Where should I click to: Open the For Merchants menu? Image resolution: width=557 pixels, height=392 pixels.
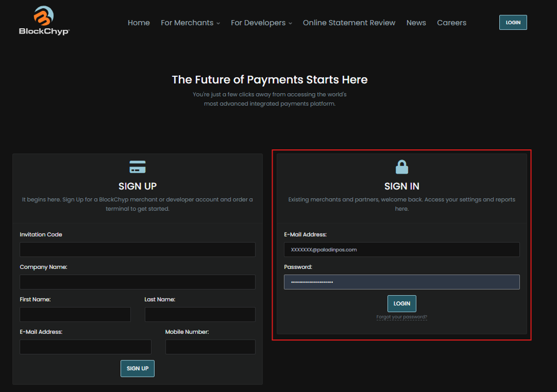pos(187,23)
